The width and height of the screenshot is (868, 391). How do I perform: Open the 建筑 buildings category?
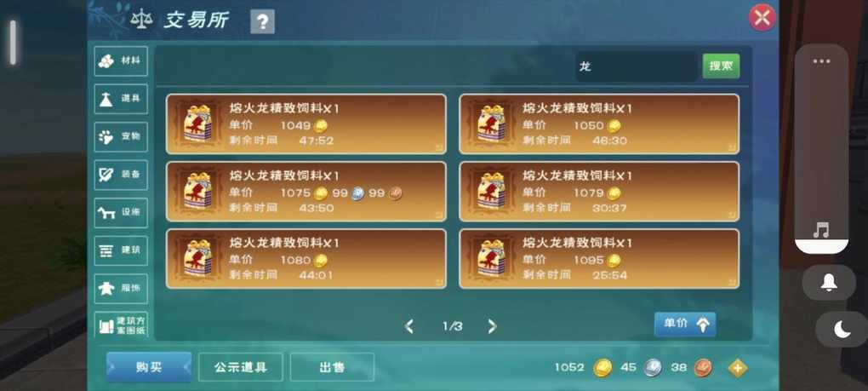point(121,251)
